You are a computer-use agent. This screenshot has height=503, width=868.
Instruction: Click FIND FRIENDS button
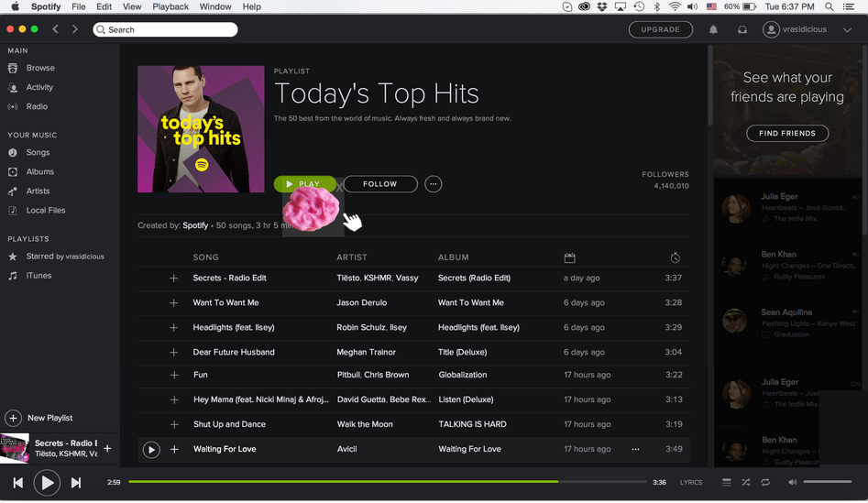click(x=787, y=134)
